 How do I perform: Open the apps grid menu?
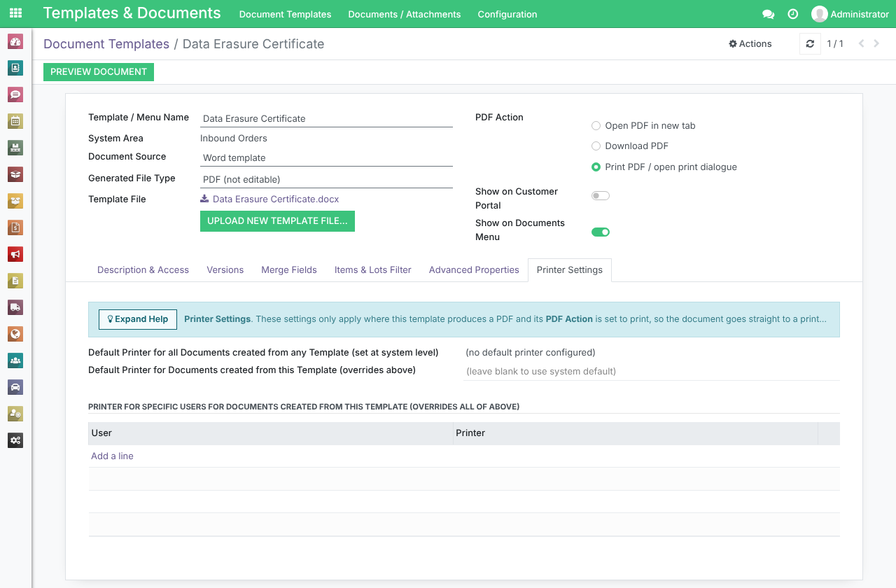(15, 13)
